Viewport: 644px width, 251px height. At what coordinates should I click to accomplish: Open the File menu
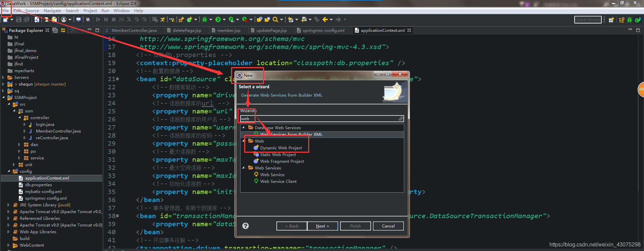[6, 10]
